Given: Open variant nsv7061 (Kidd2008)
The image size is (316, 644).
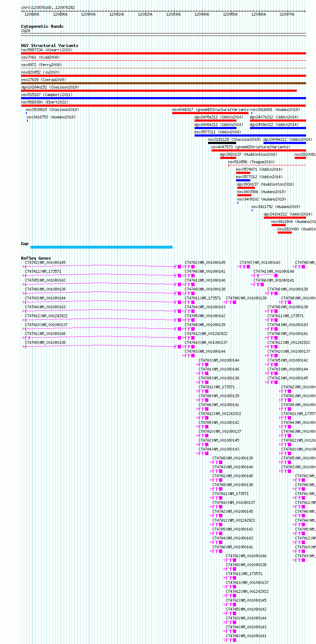Looking at the screenshot, I should (163, 61).
